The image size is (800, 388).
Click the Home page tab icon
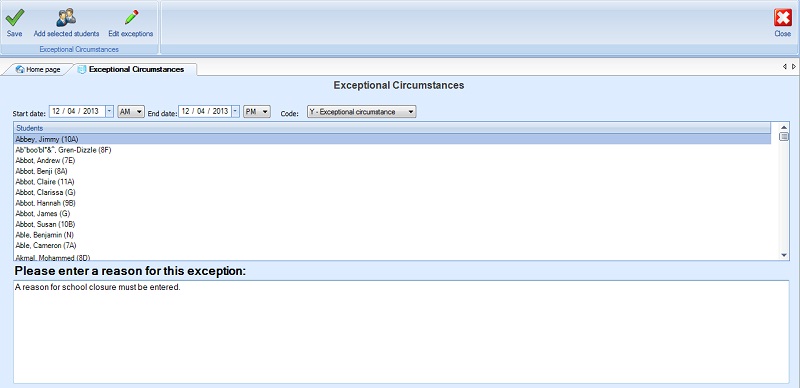20,69
